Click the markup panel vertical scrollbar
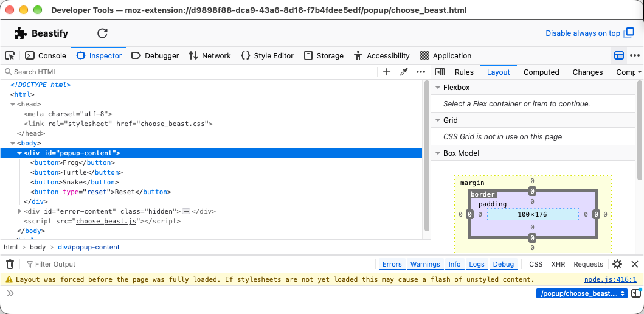Viewport: 644px width, 314px height. 427,156
